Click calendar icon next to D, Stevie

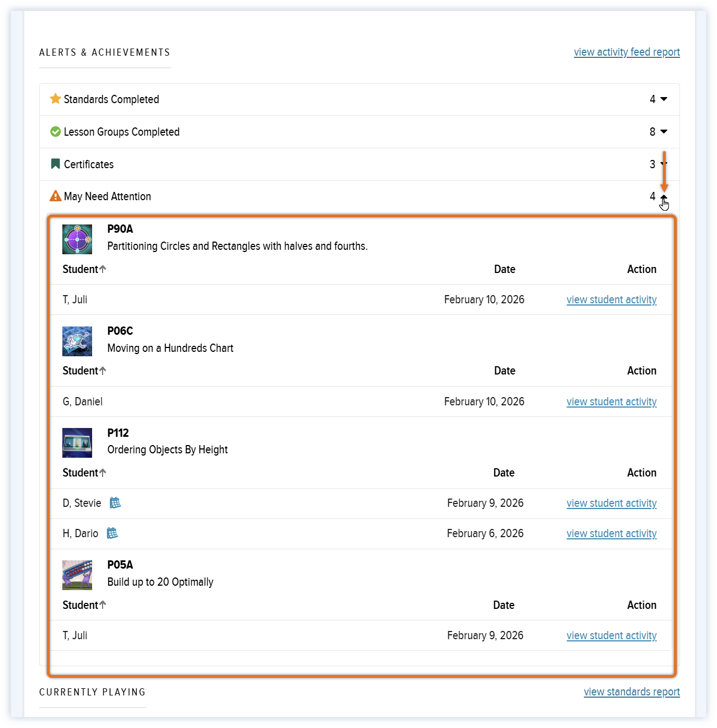click(x=115, y=503)
